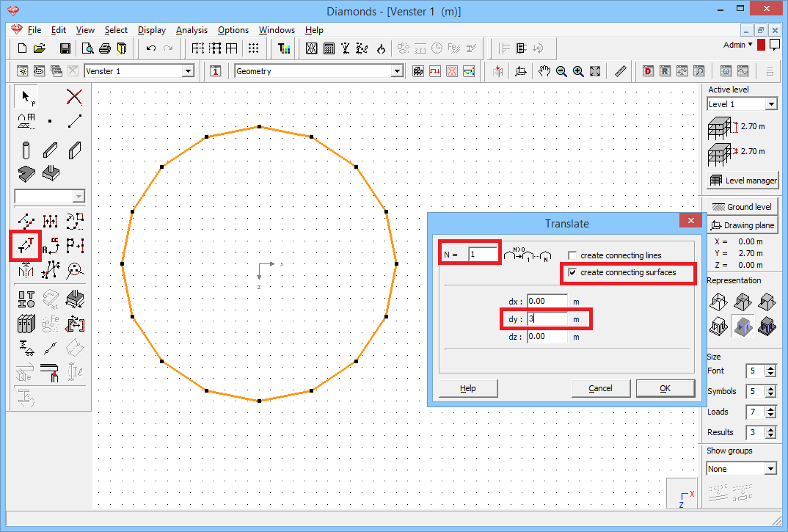Open the File menu

[x=34, y=30]
